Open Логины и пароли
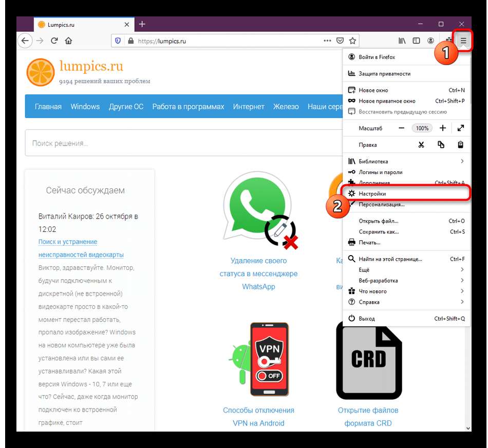Image resolution: width=488 pixels, height=448 pixels. point(406,172)
